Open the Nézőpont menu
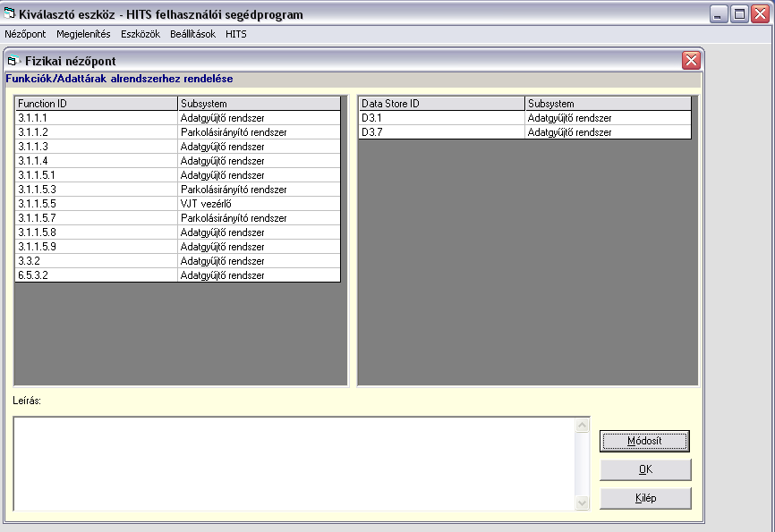The image size is (775, 532). [x=25, y=34]
